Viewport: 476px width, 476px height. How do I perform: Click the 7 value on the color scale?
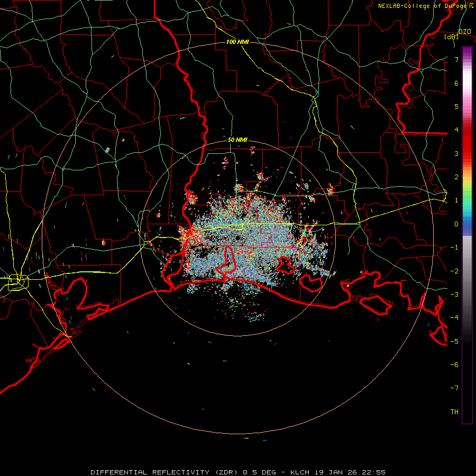coord(456,59)
